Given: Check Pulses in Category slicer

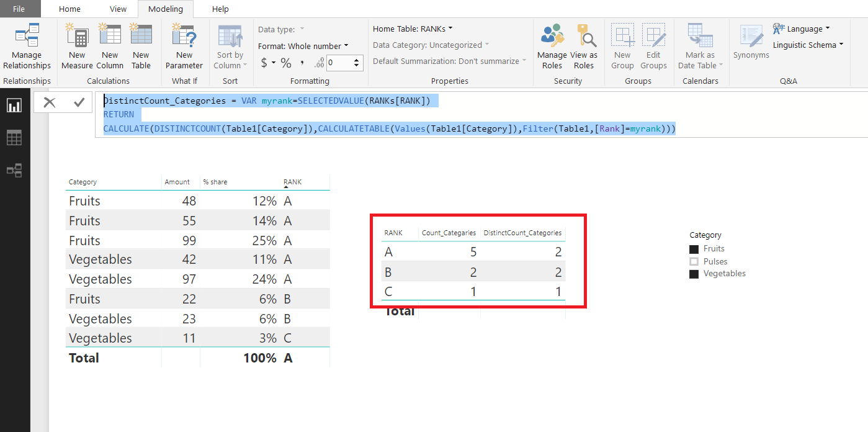Looking at the screenshot, I should [694, 261].
